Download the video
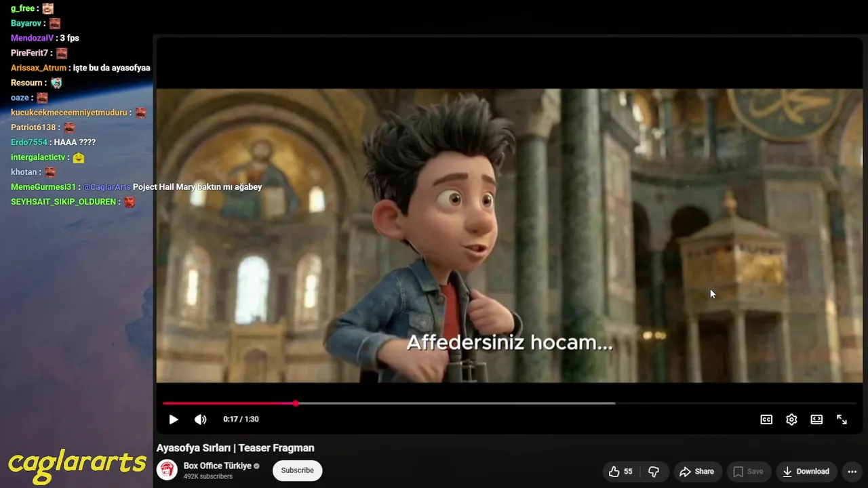The image size is (868, 488). [806, 472]
